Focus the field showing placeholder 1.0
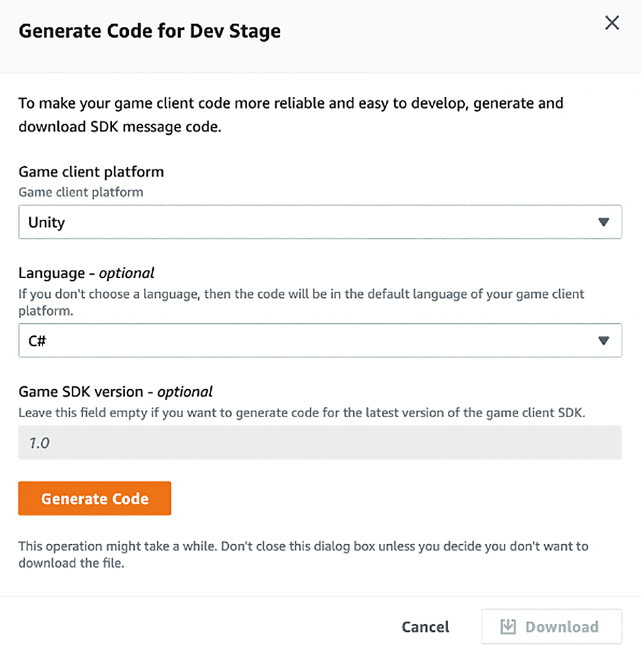This screenshot has height=654, width=644. point(320,443)
